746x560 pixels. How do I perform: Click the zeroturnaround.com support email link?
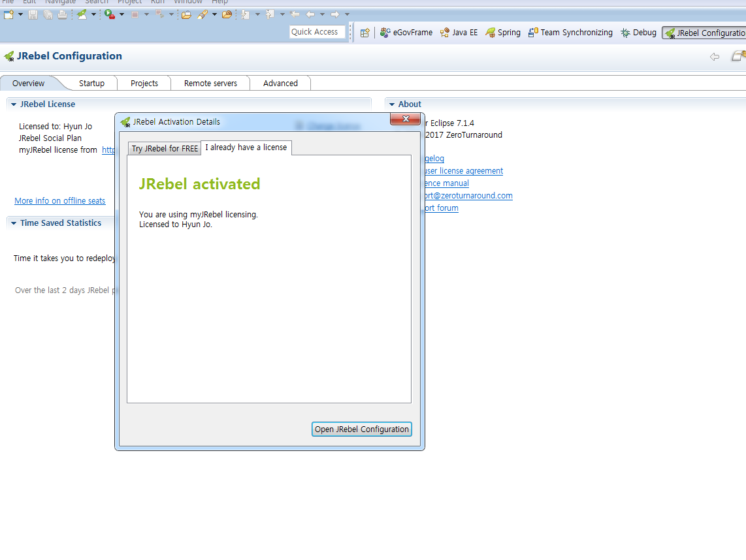(468, 196)
